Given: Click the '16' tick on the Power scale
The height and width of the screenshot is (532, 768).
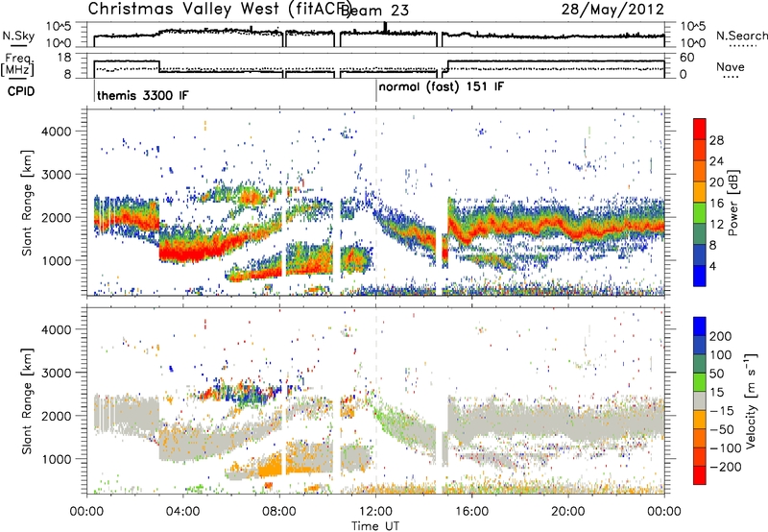Looking at the screenshot, I should point(716,204).
